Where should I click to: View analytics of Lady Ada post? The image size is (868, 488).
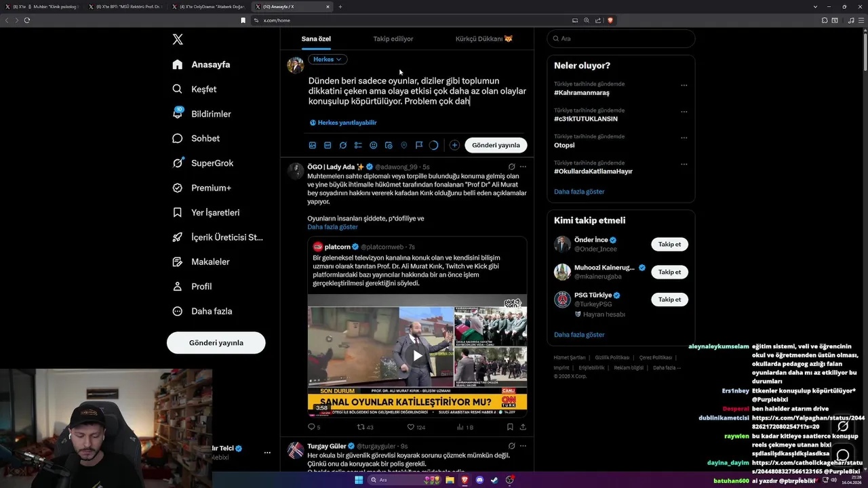[460, 427]
